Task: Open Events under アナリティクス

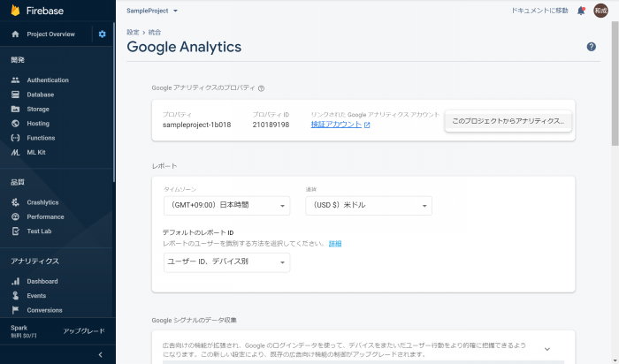Action: pyautogui.click(x=36, y=296)
